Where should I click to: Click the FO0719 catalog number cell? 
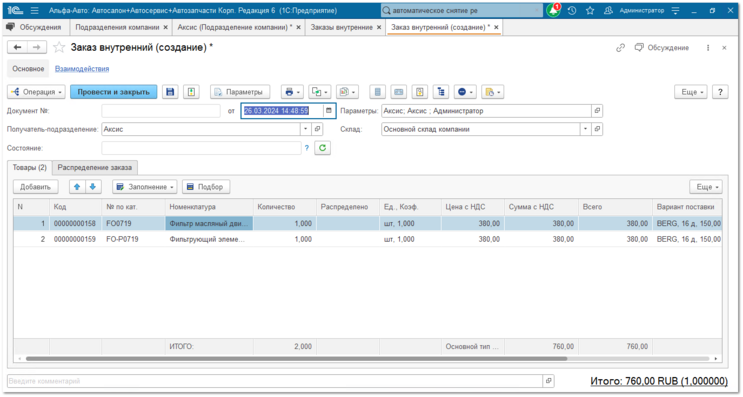133,223
